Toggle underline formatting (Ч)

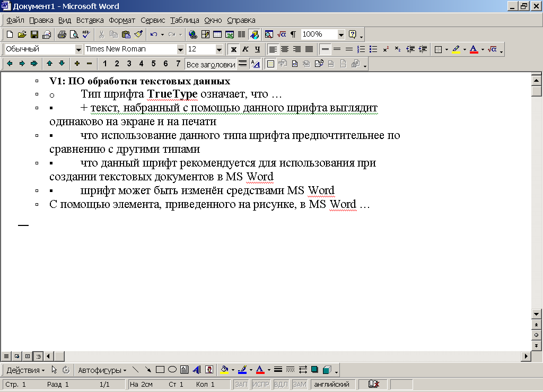[x=257, y=49]
